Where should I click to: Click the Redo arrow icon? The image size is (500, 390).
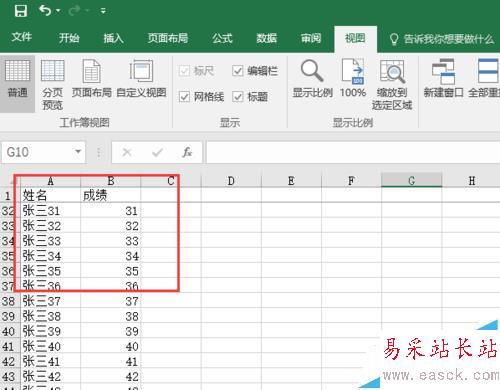pyautogui.click(x=74, y=11)
